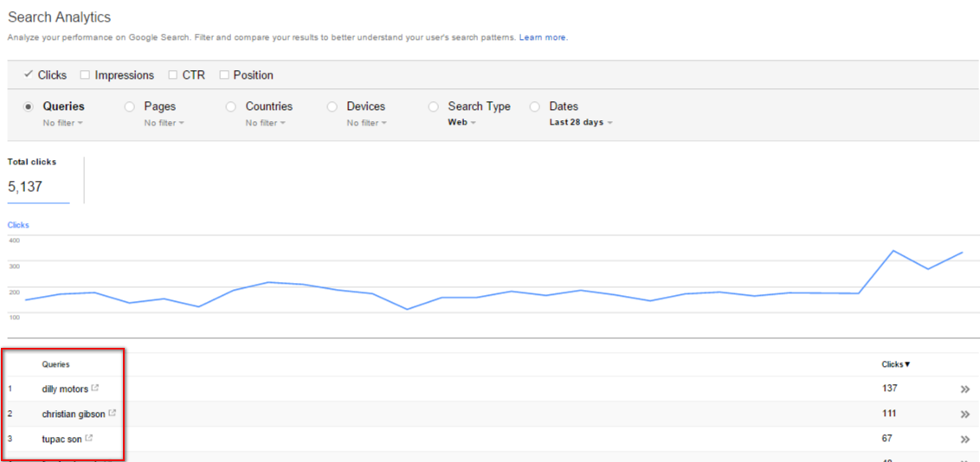
Task: Expand details arrow for dilly motors row
Action: (x=964, y=389)
